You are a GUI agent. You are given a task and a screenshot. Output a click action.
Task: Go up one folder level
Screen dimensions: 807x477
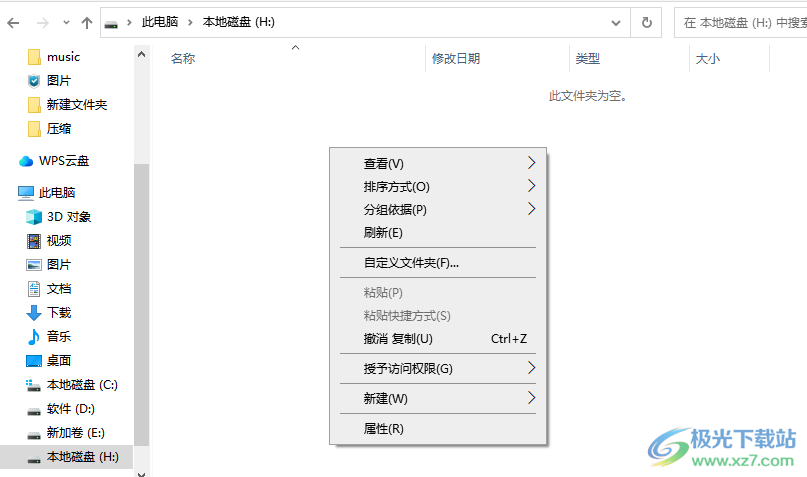[86, 23]
